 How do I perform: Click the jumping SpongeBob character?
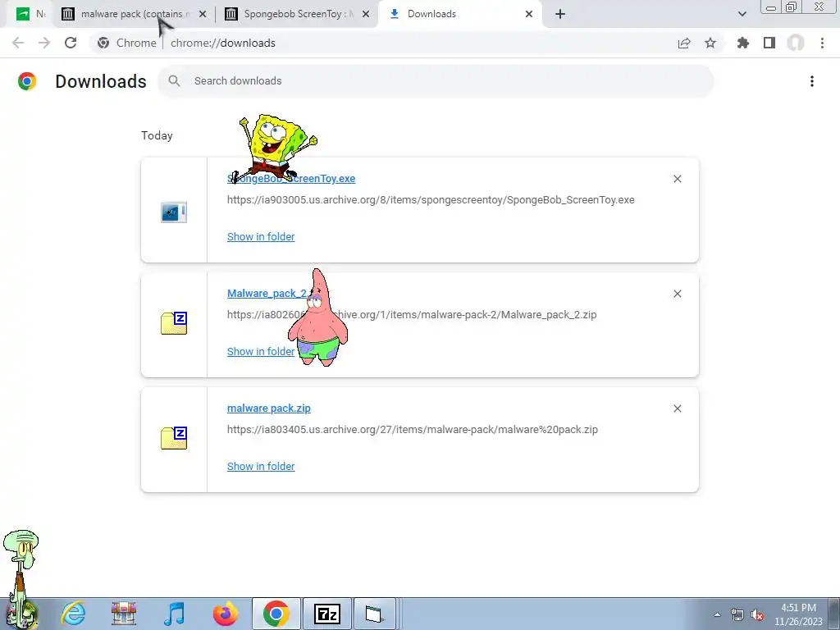(275, 148)
